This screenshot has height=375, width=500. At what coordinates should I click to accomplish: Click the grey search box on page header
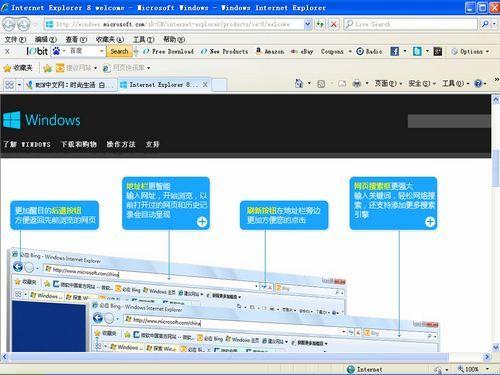point(449,121)
